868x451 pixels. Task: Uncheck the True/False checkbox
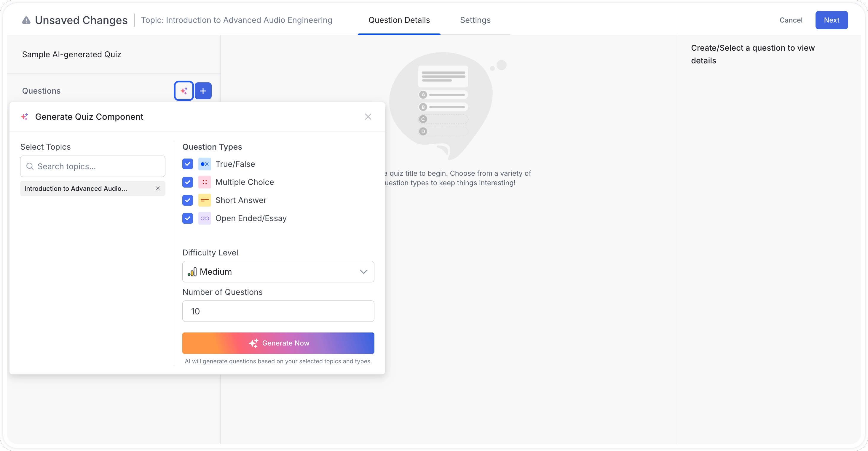click(188, 164)
